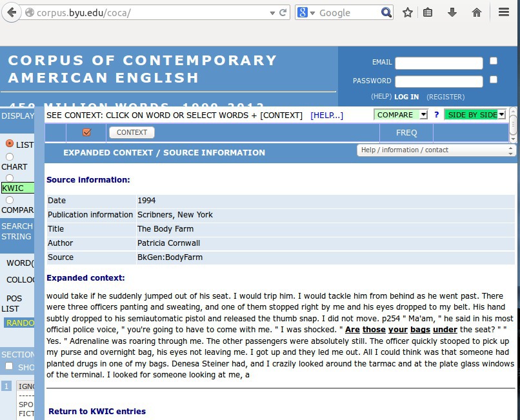The height and width of the screenshot is (420, 520).
Task: Click the section number 1 box
Action: 6,386
